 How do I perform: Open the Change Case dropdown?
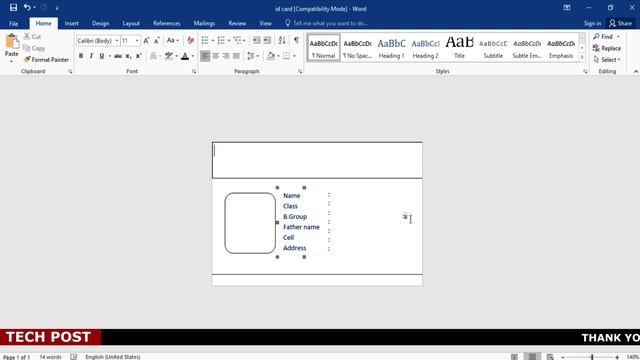click(173, 40)
